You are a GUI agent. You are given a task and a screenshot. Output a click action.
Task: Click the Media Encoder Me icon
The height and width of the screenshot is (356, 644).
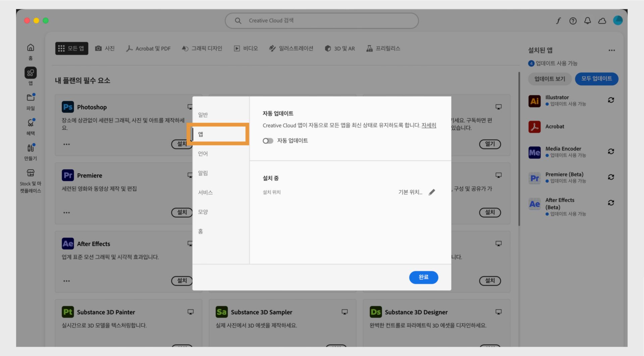[x=535, y=153]
